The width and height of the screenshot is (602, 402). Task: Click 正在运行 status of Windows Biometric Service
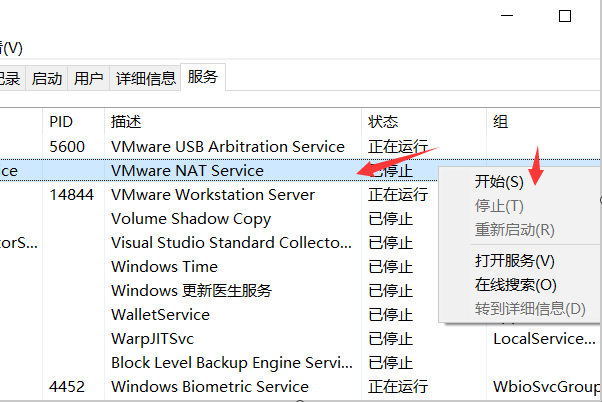398,387
